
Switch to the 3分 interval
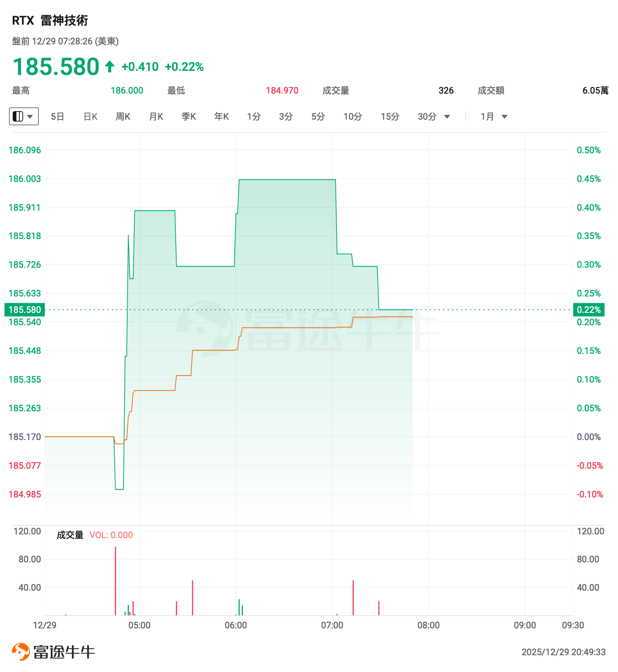coord(286,117)
